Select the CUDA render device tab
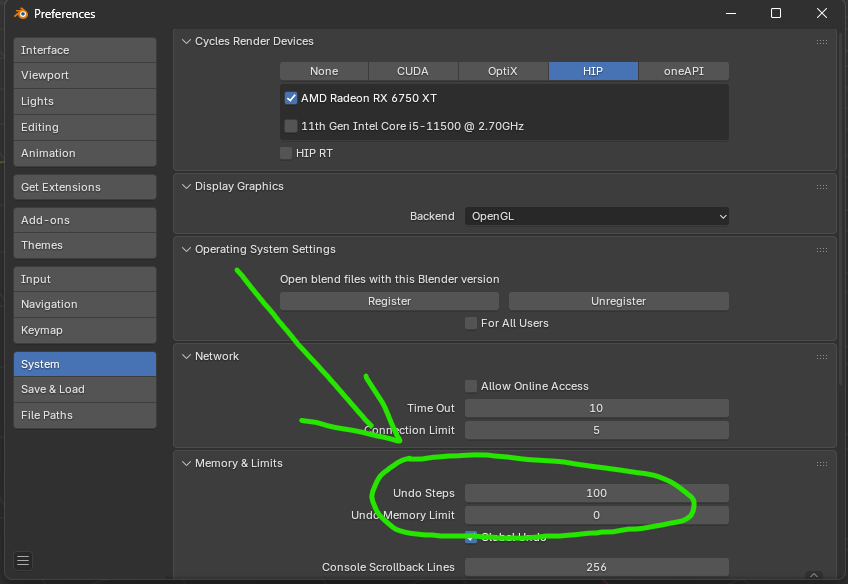Viewport: 848px width, 584px height. click(413, 71)
